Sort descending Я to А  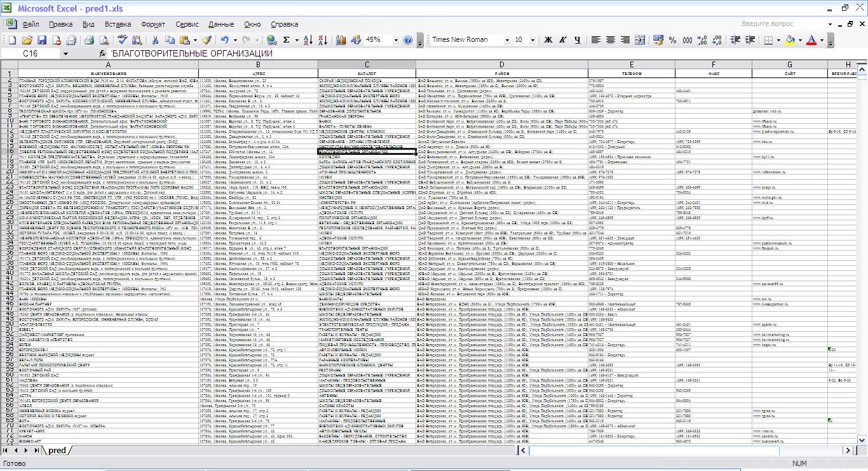pyautogui.click(x=323, y=39)
